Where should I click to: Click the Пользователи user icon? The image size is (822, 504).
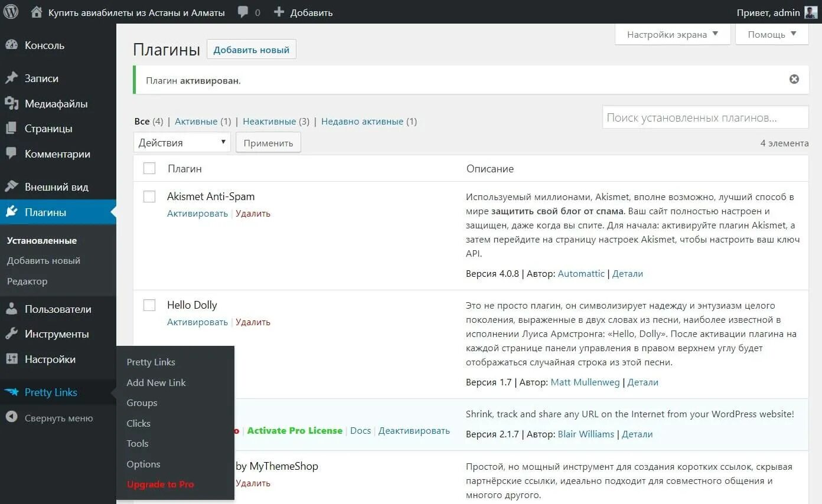pyautogui.click(x=11, y=309)
